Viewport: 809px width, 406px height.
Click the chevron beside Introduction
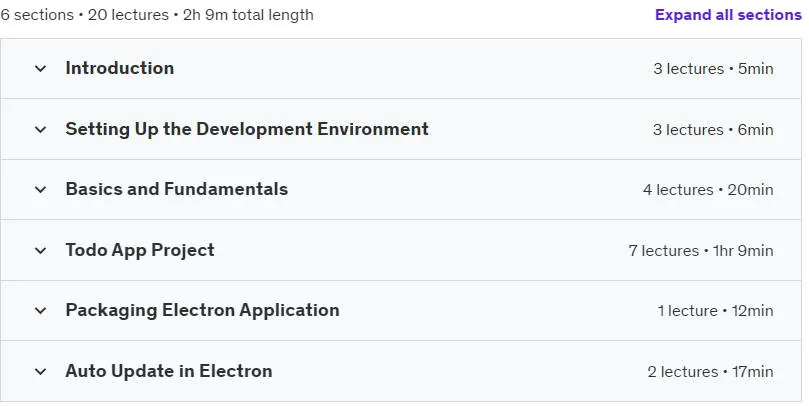(x=40, y=69)
